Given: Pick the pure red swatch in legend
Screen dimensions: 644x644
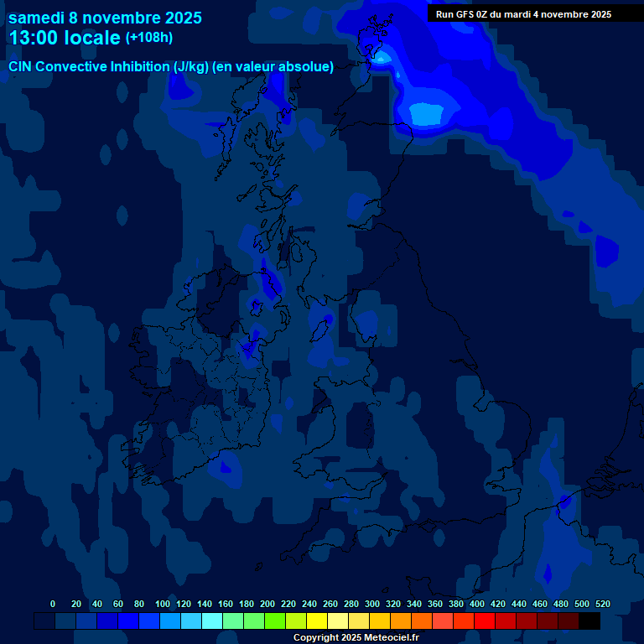Looking at the screenshot, I should pos(485,621).
